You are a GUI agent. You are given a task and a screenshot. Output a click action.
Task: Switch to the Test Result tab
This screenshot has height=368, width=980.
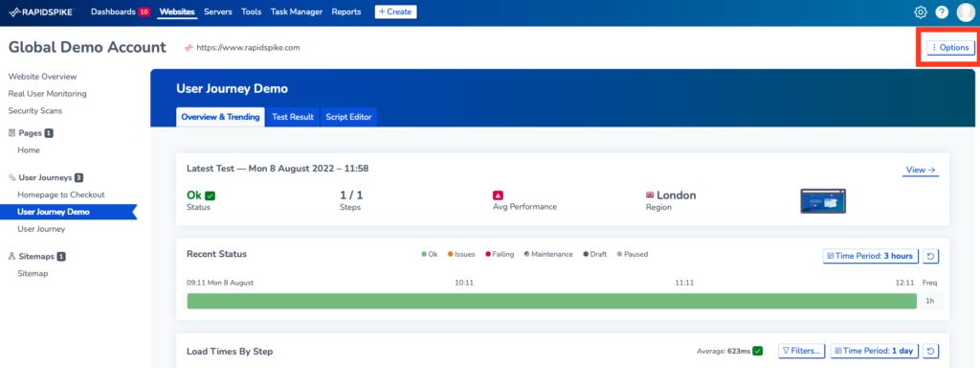tap(293, 117)
